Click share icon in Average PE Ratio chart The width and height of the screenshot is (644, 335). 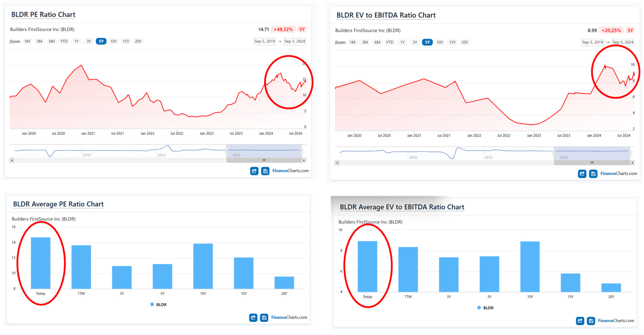tap(253, 317)
